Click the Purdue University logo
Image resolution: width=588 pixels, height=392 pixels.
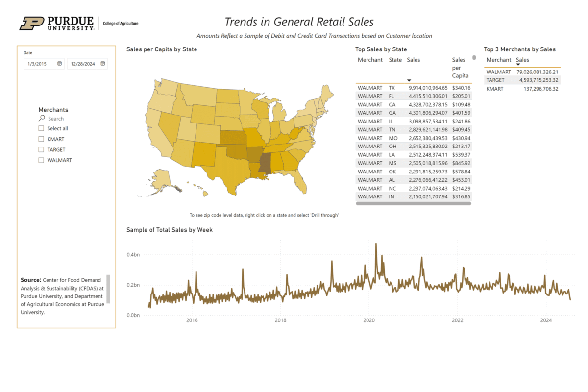pyautogui.click(x=57, y=23)
